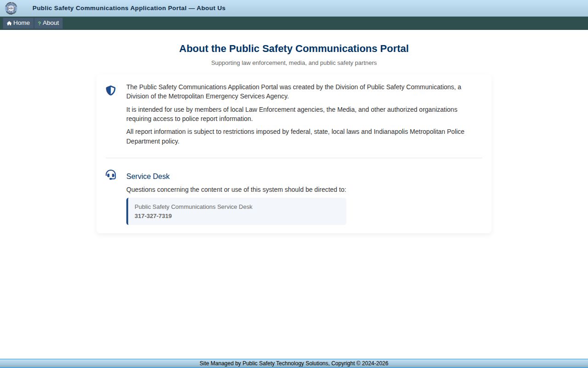Open the About menu item
The width and height of the screenshot is (588, 368).
(48, 23)
